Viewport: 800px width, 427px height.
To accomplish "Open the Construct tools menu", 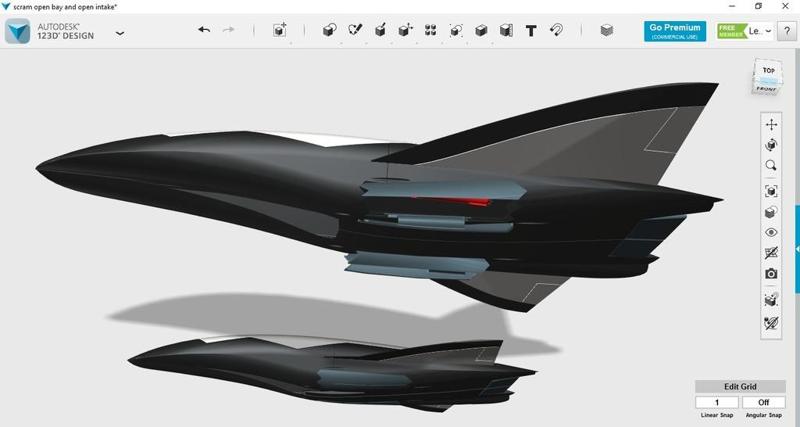I will (x=380, y=30).
